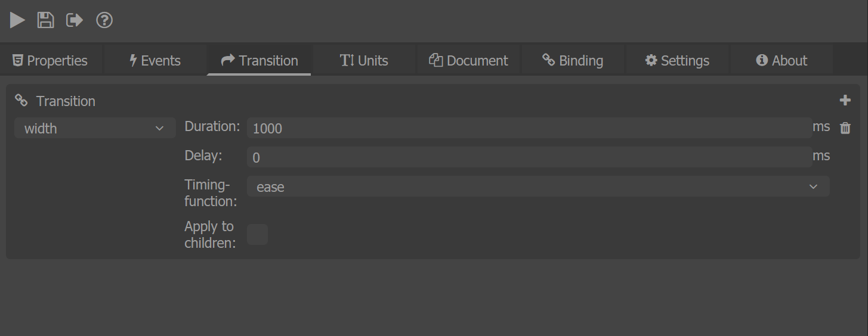Viewport: 868px width, 336px height.
Task: Click the Duration field showing 1000
Action: [x=530, y=128]
